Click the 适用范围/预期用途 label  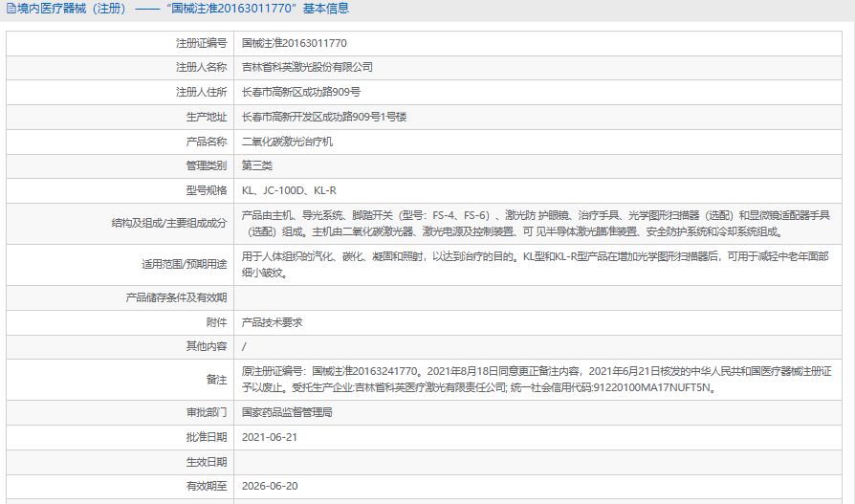[185, 265]
